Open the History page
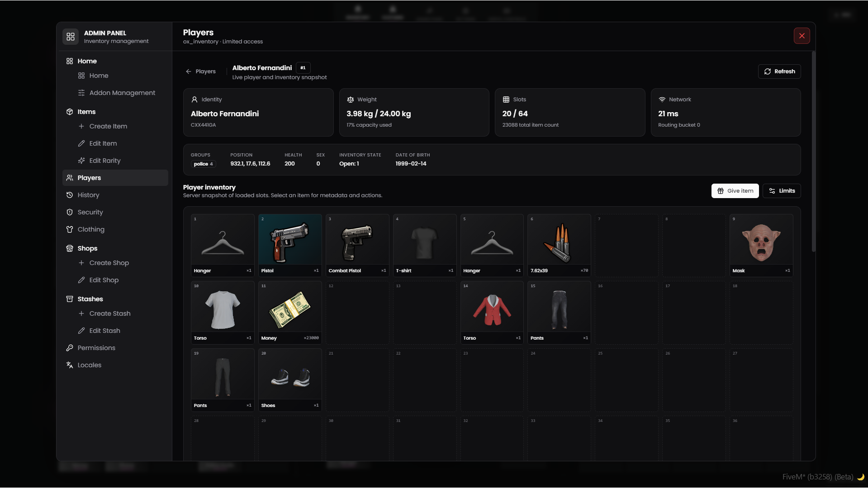Screen dimensions: 868x488 [115, 195]
